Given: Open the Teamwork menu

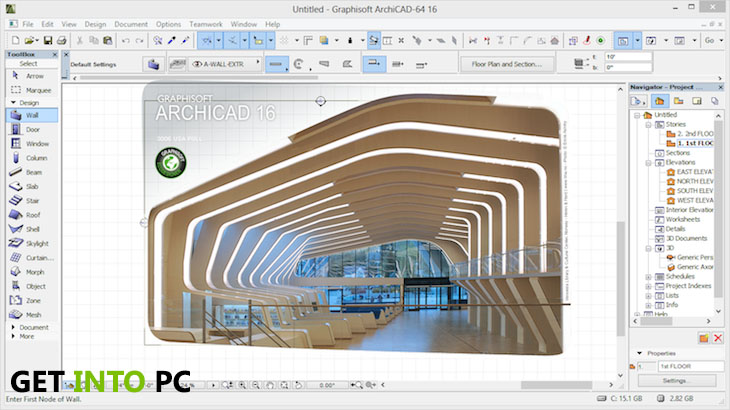Looking at the screenshot, I should coord(206,24).
